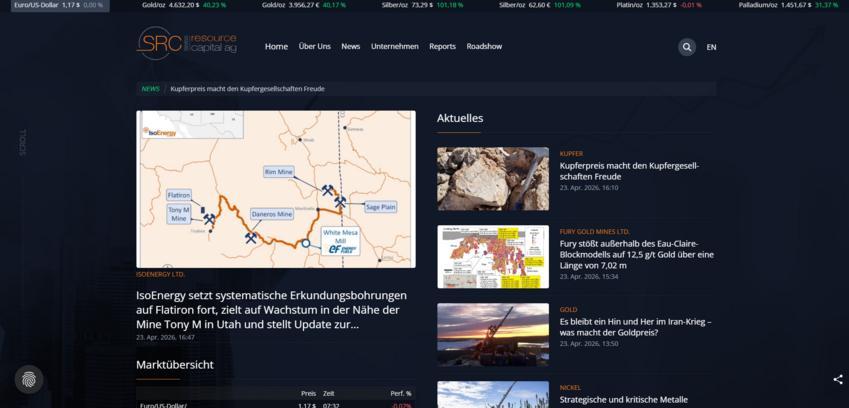Open the Home menu item

(276, 47)
